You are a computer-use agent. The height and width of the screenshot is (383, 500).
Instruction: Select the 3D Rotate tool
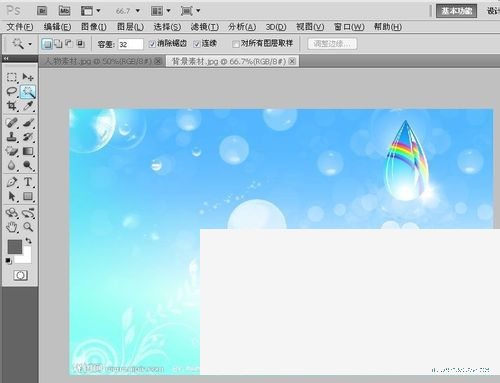pos(12,213)
